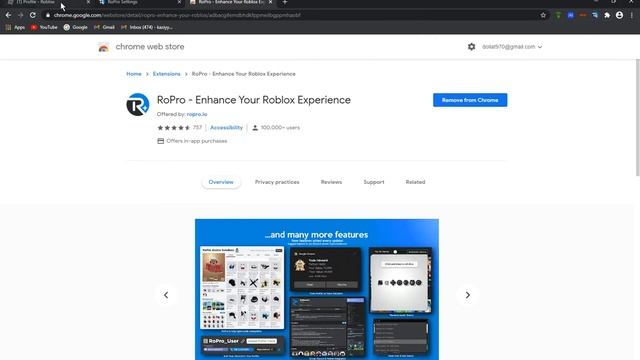
Task: Click the page vertical scrollbar
Action: [x=638, y=118]
